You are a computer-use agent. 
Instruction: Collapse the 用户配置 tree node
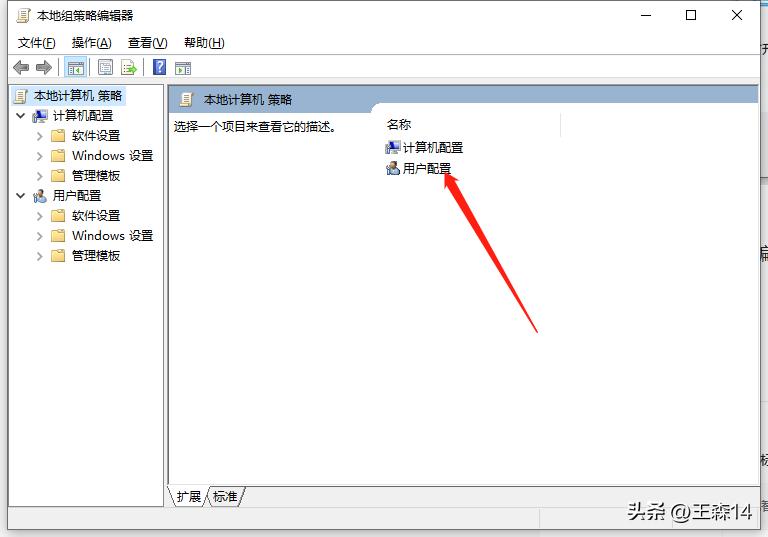[x=21, y=195]
